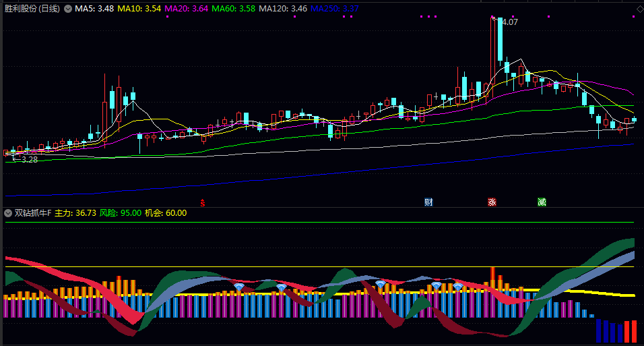Screen dimensions: 644x346
Task: Select the MA60: 3.58 label
Action: [233, 9]
